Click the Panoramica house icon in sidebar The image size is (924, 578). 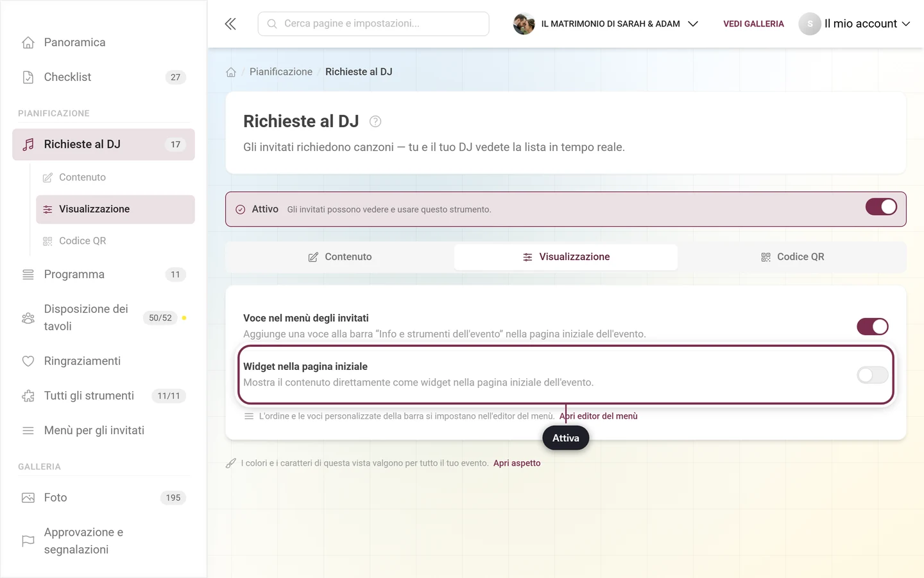[28, 42]
